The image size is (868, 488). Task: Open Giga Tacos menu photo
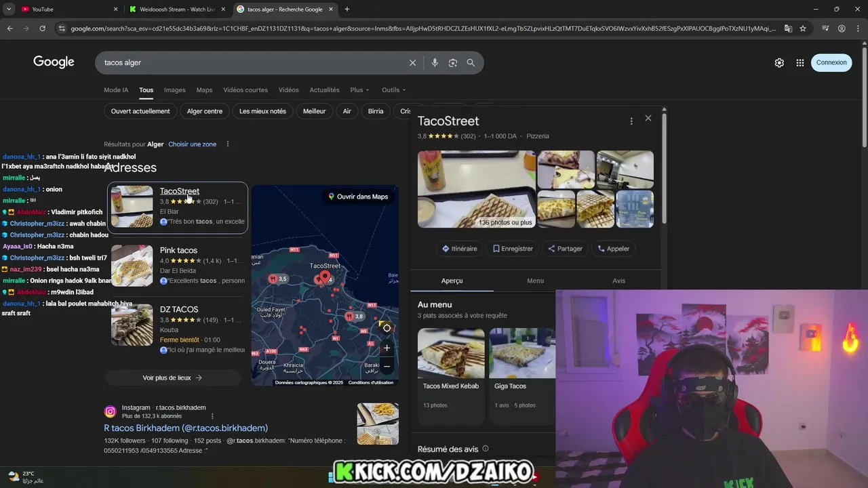pos(522,353)
